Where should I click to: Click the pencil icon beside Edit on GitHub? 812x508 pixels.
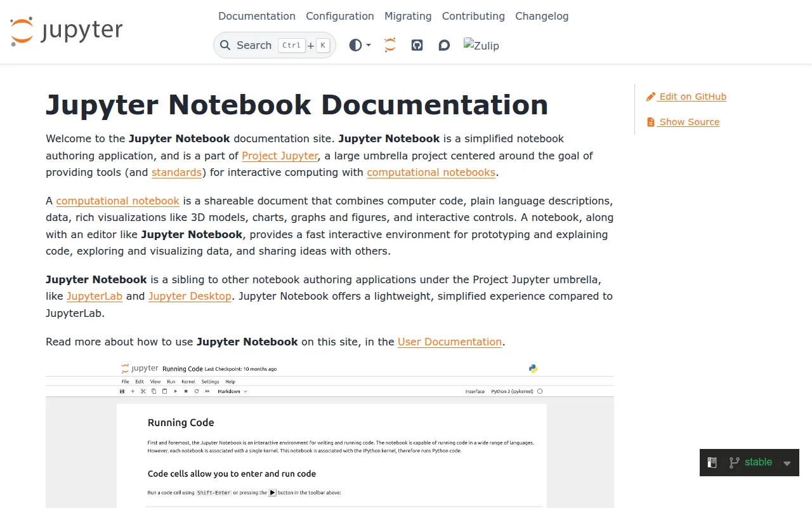(x=651, y=97)
